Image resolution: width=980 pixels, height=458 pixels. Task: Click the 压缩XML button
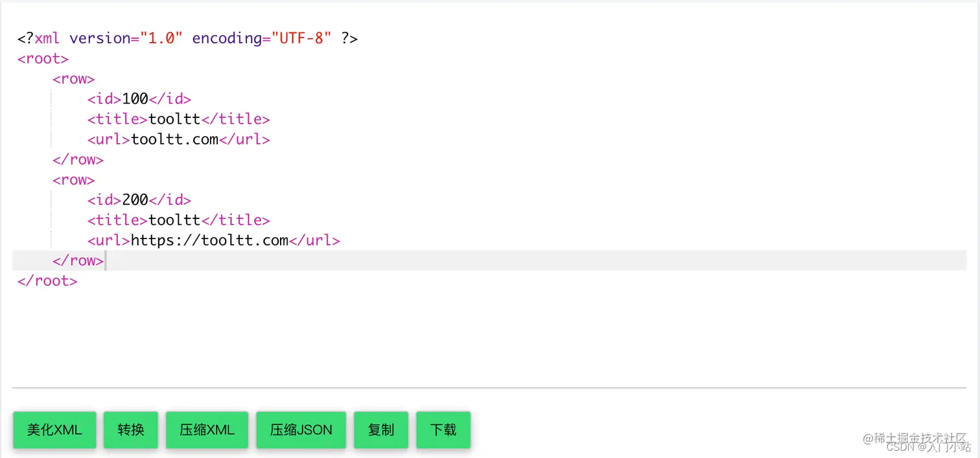(x=207, y=429)
